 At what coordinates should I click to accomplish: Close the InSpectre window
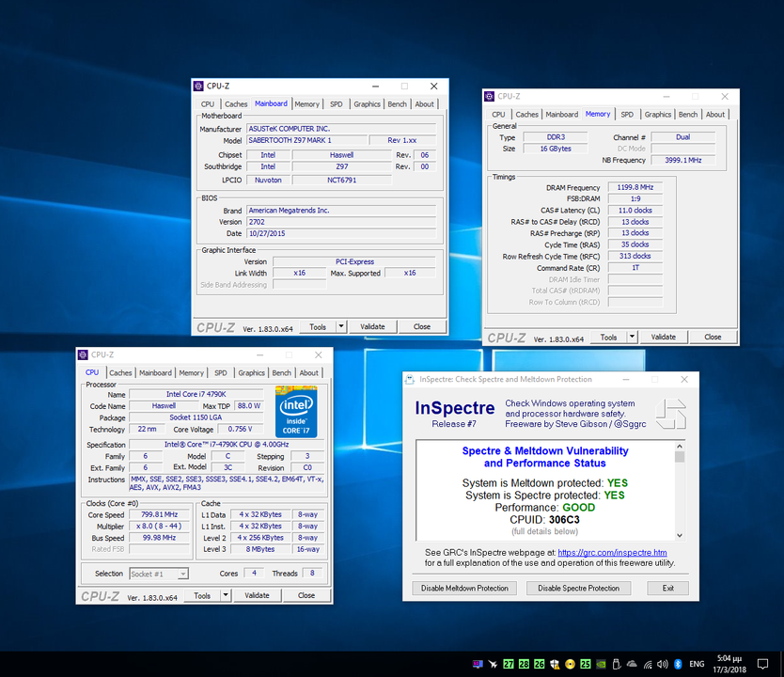(684, 380)
